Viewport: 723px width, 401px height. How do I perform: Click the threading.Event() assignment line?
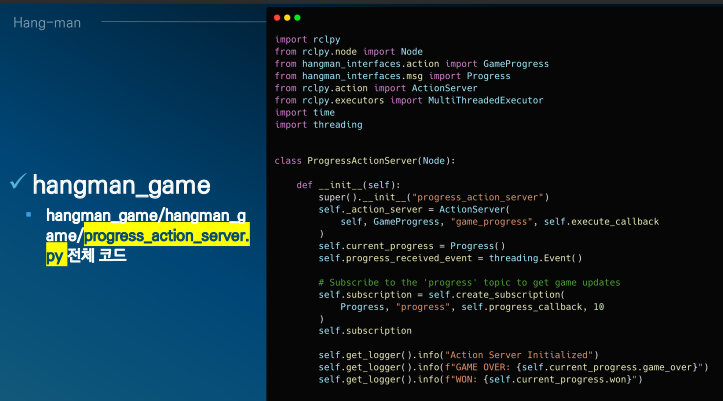450,258
